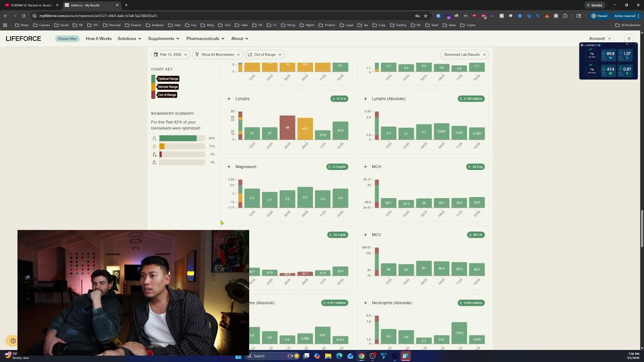
Task: Close the $180MM VC Backed tab
Action: (x=57, y=5)
